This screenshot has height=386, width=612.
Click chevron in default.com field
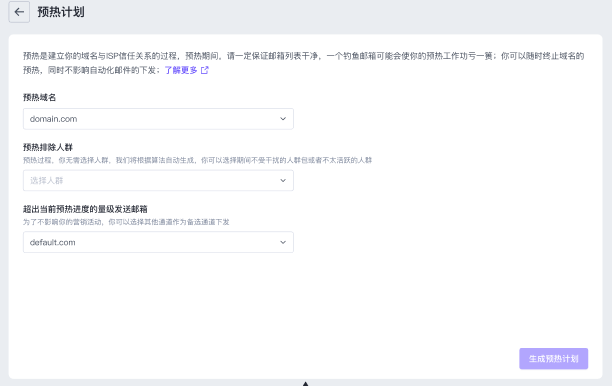[283, 242]
